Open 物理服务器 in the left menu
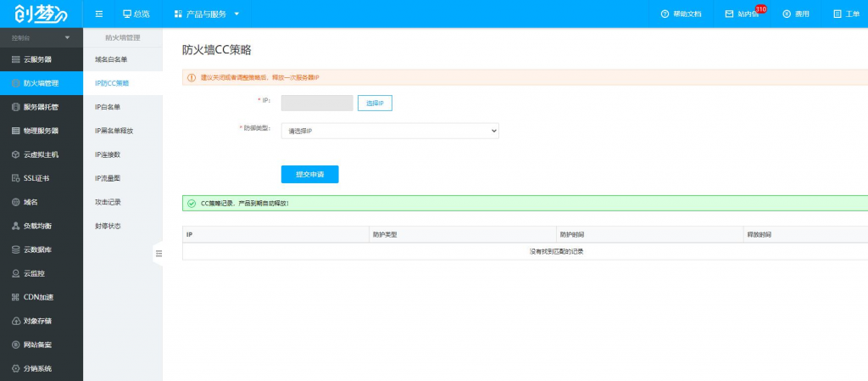 [x=42, y=131]
